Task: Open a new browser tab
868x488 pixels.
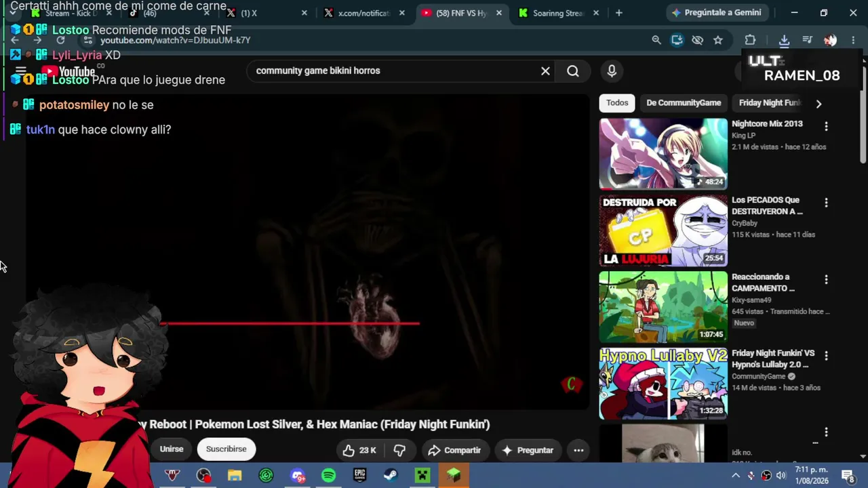Action: 618,13
